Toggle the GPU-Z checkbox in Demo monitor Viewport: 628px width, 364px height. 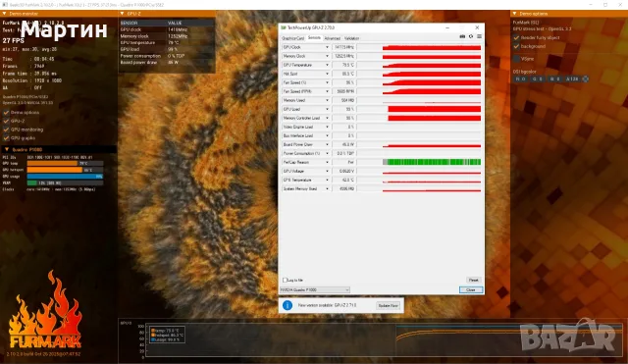[6, 121]
